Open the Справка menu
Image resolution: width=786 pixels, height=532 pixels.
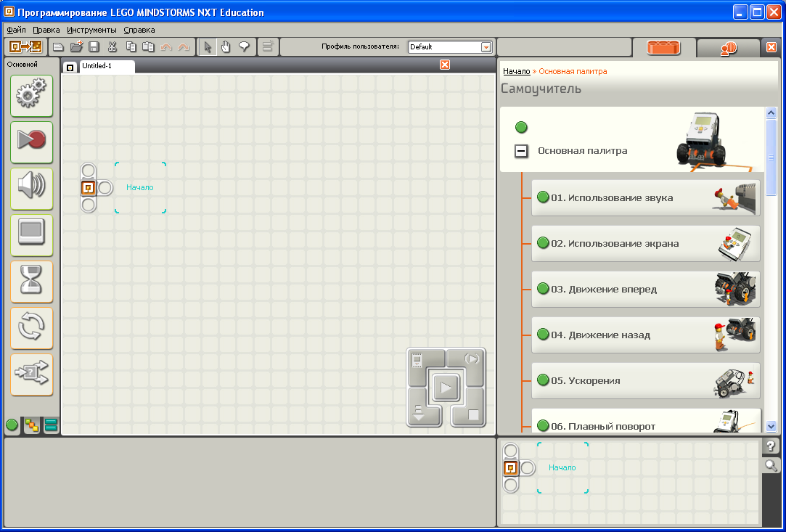tap(139, 30)
